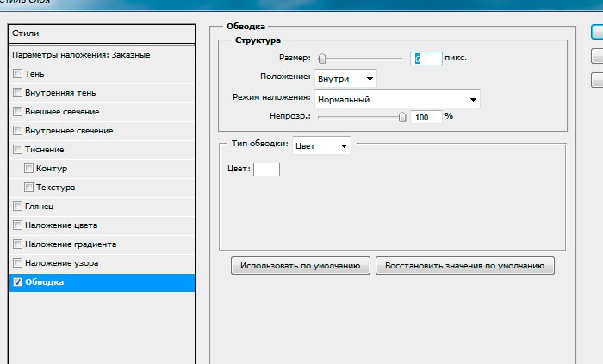Toggle the Текстура sub-option checkbox

[30, 188]
